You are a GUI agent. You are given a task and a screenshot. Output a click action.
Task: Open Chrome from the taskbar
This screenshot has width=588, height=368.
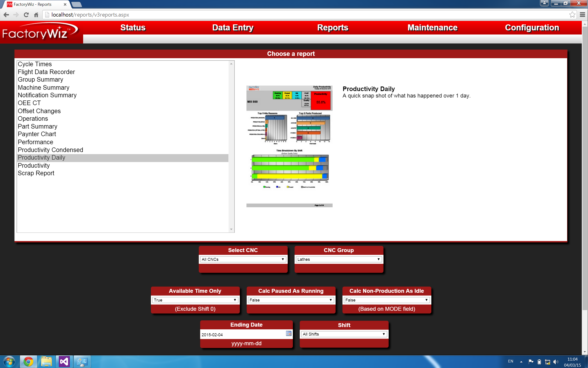(x=28, y=362)
